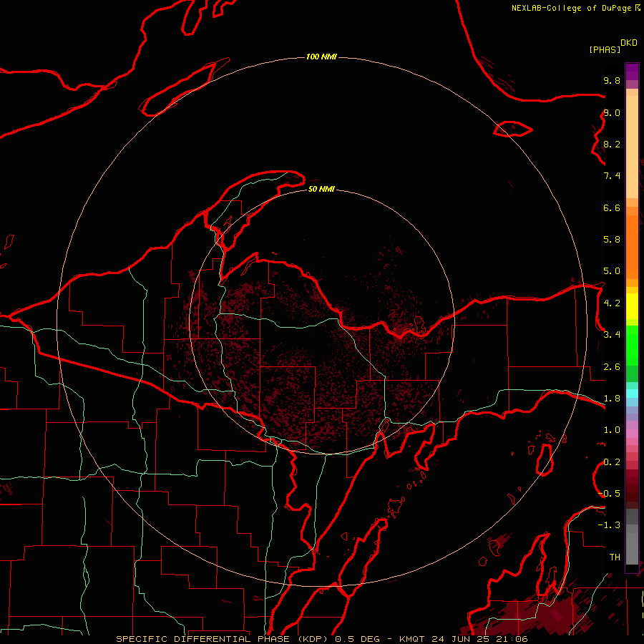Click the [PHAS] legend unit label

[605, 49]
